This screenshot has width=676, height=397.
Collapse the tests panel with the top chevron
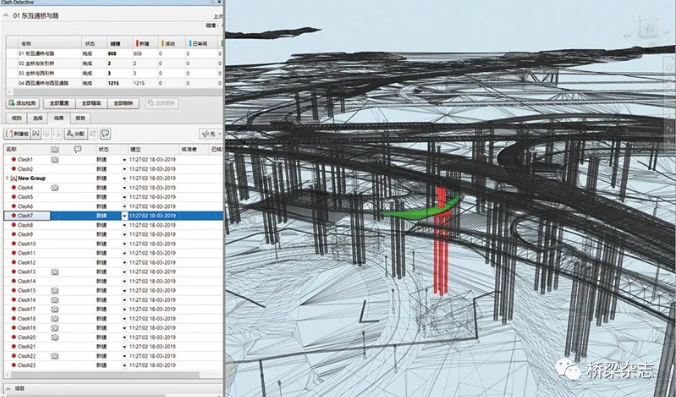click(x=6, y=16)
